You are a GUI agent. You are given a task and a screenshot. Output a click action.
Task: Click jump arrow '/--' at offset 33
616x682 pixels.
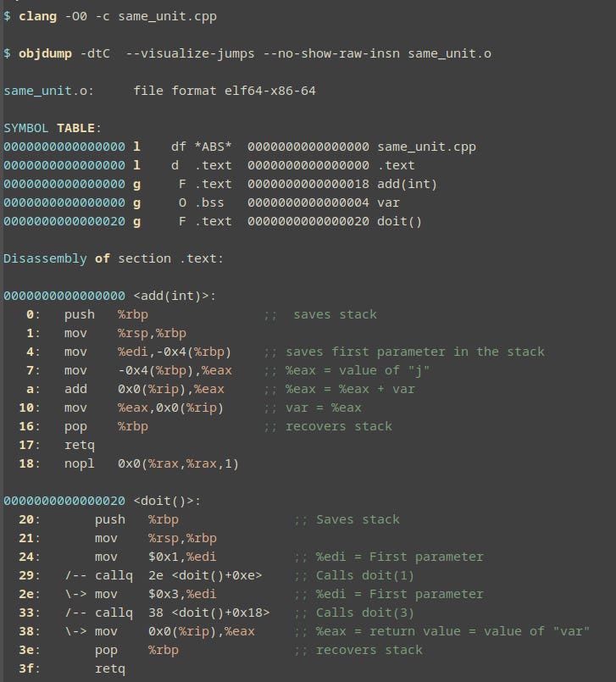click(75, 613)
